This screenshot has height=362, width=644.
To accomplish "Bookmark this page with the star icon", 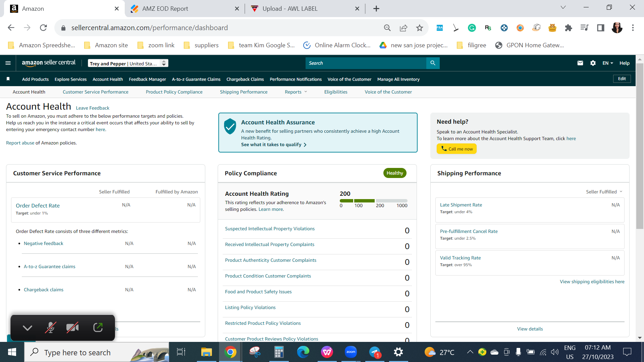I will coord(420,28).
